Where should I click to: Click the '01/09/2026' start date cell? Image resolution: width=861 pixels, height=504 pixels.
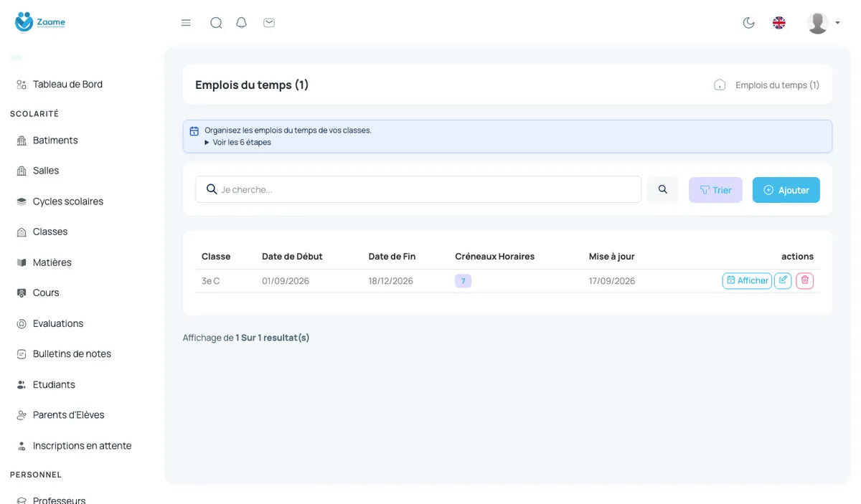[x=286, y=281]
